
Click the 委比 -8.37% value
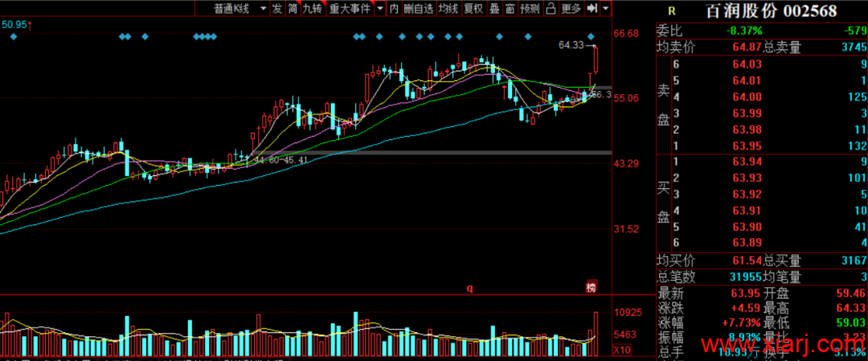pos(744,31)
